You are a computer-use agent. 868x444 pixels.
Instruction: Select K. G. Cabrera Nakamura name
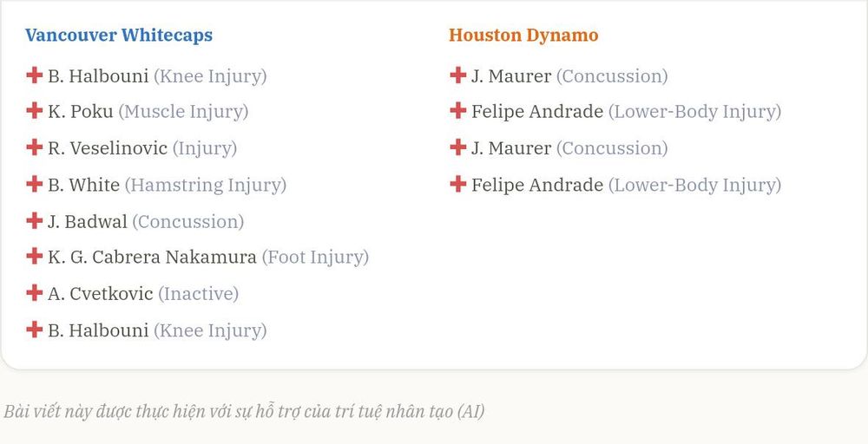(152, 257)
